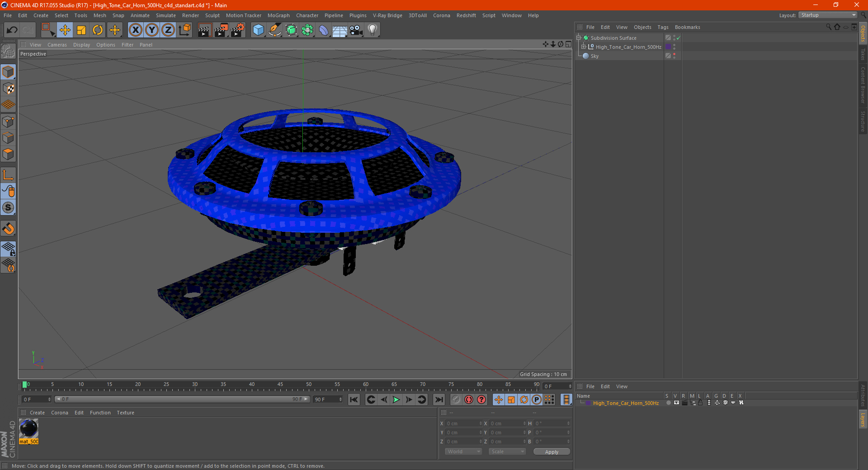Click the X position field
The image size is (868, 470).
[463, 423]
